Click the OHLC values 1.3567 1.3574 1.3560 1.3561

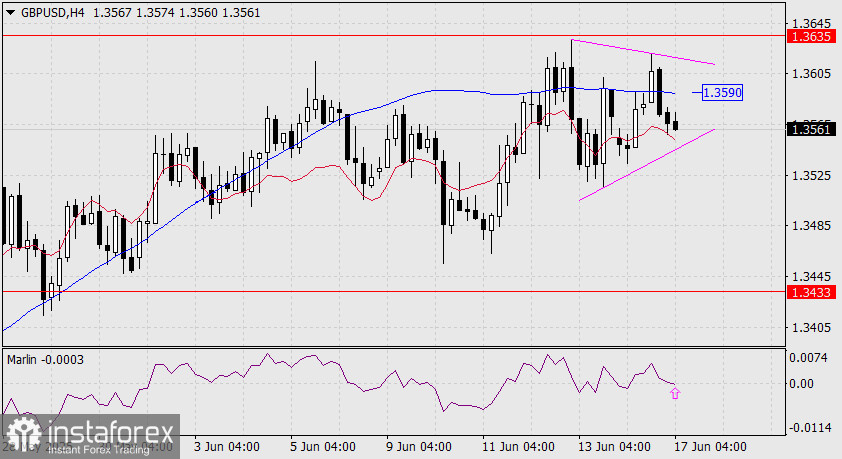[177, 12]
